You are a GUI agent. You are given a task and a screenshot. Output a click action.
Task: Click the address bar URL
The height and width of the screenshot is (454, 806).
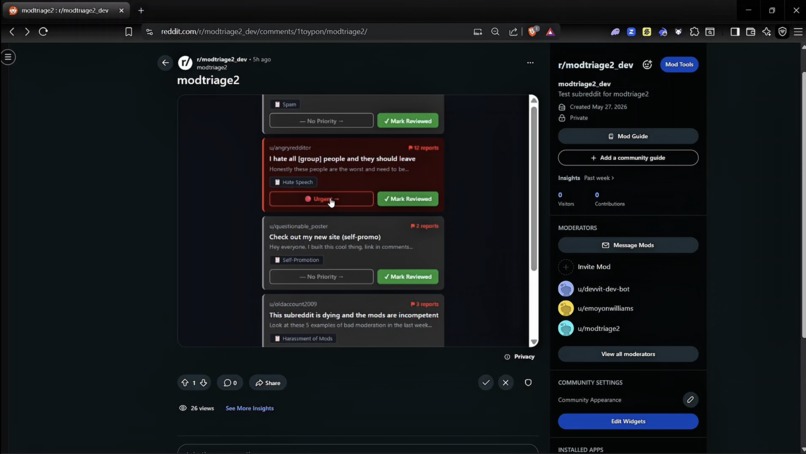pyautogui.click(x=264, y=32)
